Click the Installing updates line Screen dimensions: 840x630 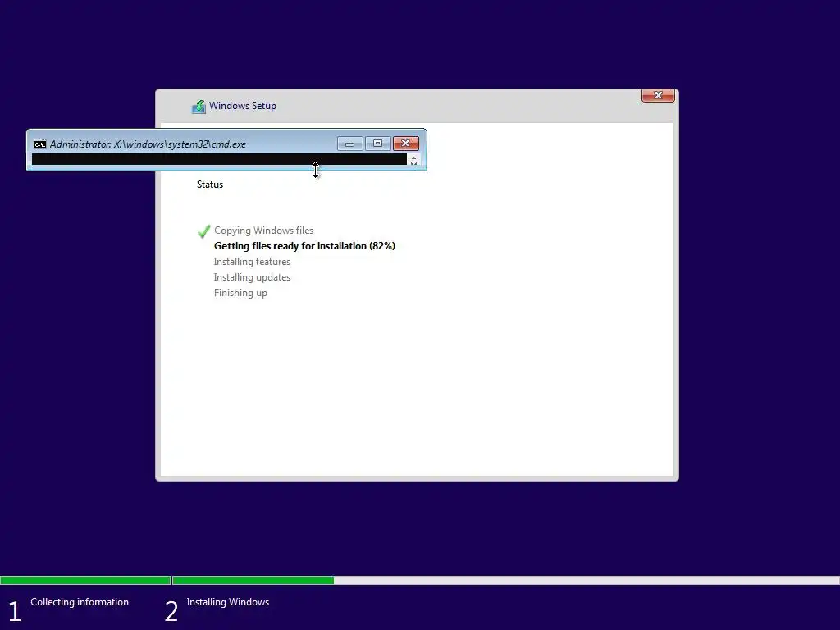pyautogui.click(x=252, y=277)
